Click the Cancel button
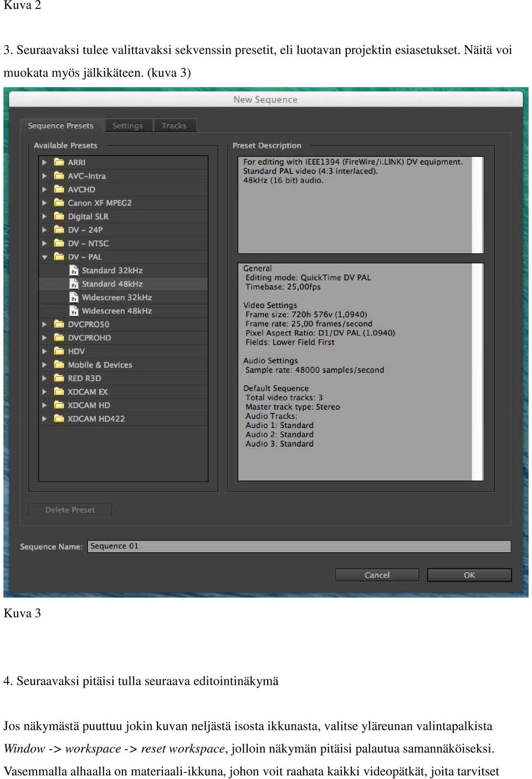This screenshot has width=532, height=779. coord(377,575)
